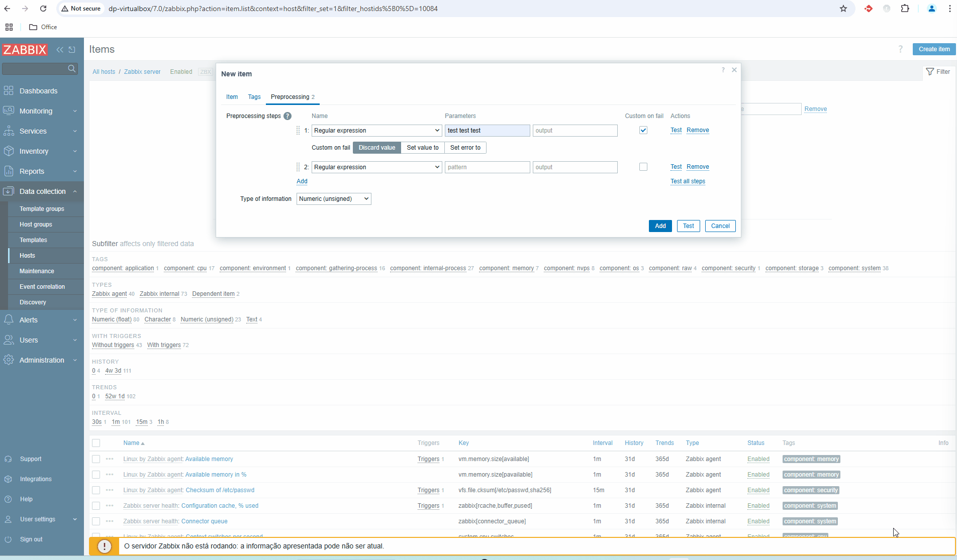The width and height of the screenshot is (957, 560).
Task: Click the page help question mark icon
Action: [x=900, y=49]
